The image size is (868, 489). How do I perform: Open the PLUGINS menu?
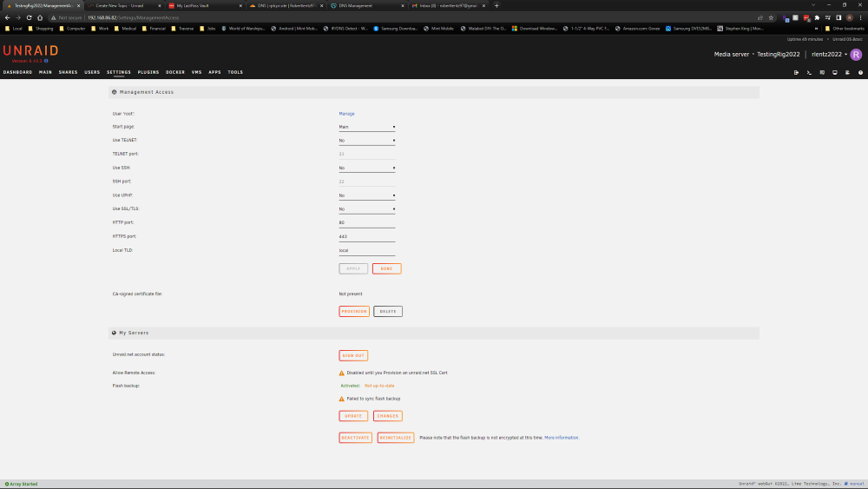click(x=148, y=72)
